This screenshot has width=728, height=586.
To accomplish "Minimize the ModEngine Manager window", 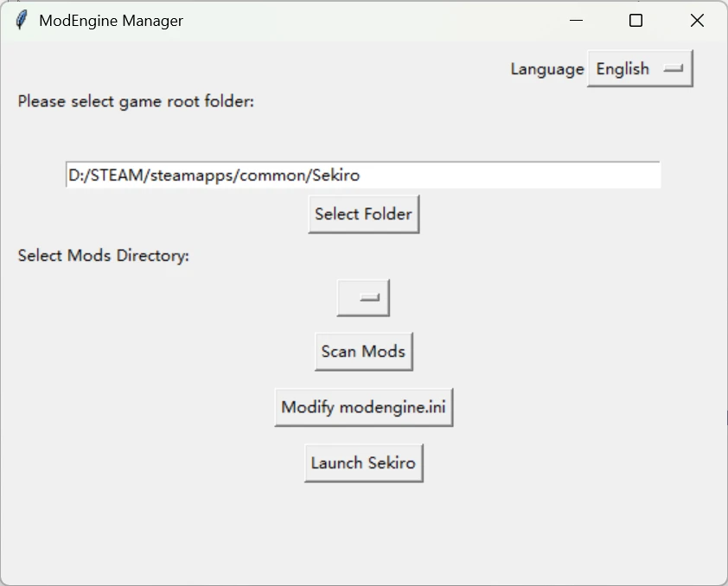I will (576, 21).
